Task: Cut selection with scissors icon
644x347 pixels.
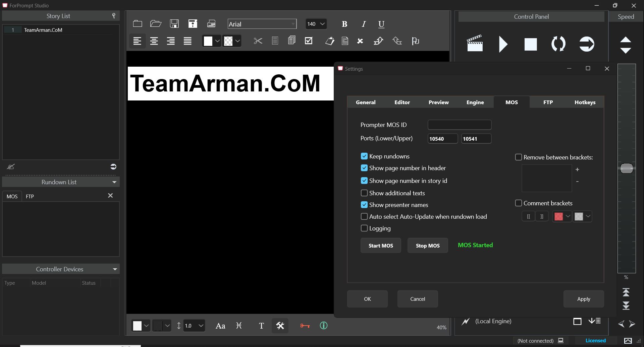Action: [258, 41]
